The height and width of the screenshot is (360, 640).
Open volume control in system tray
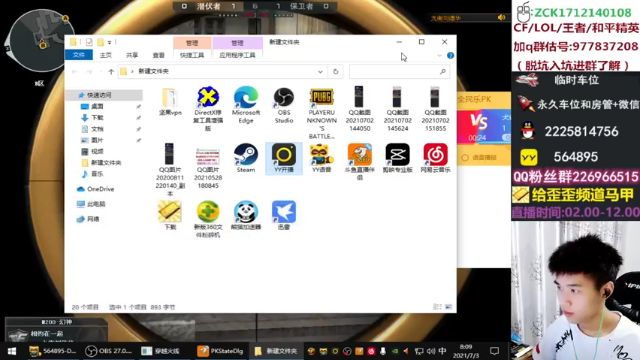pos(431,351)
